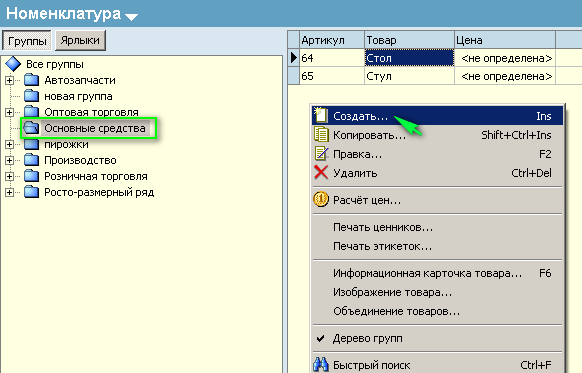This screenshot has height=373, width=582.
Task: Select the Стол product cell
Action: pyautogui.click(x=409, y=58)
